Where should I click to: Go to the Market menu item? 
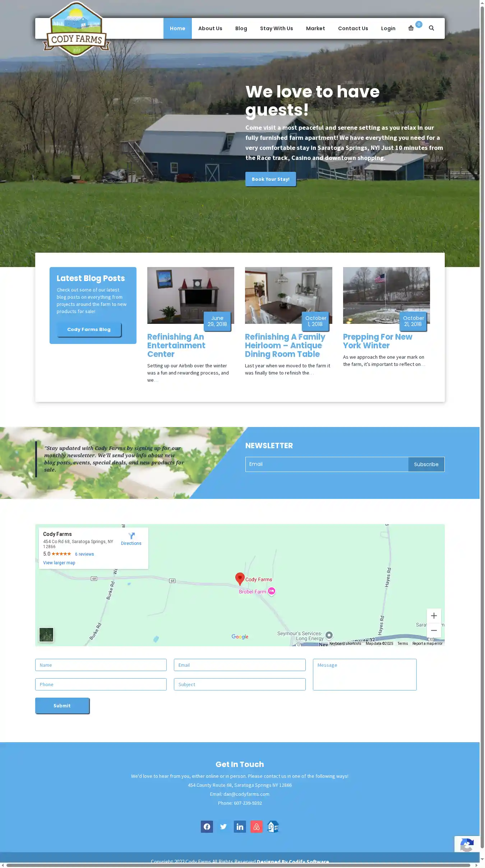(x=315, y=28)
